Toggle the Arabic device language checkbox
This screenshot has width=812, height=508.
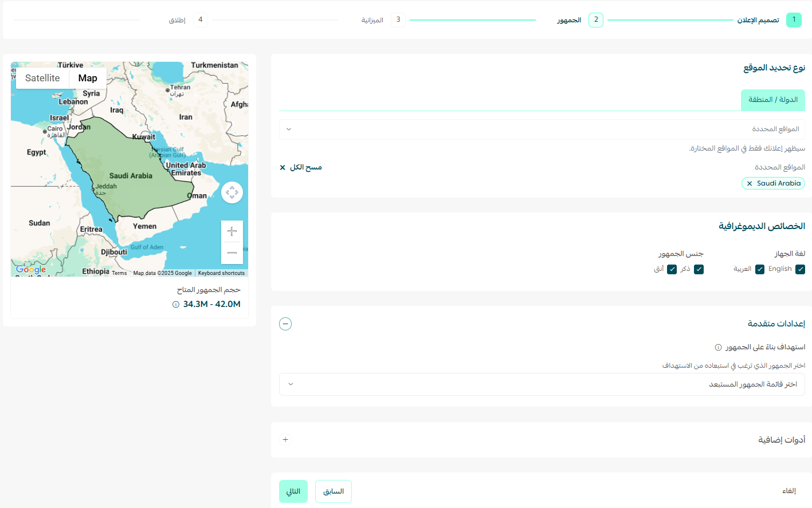coord(760,269)
